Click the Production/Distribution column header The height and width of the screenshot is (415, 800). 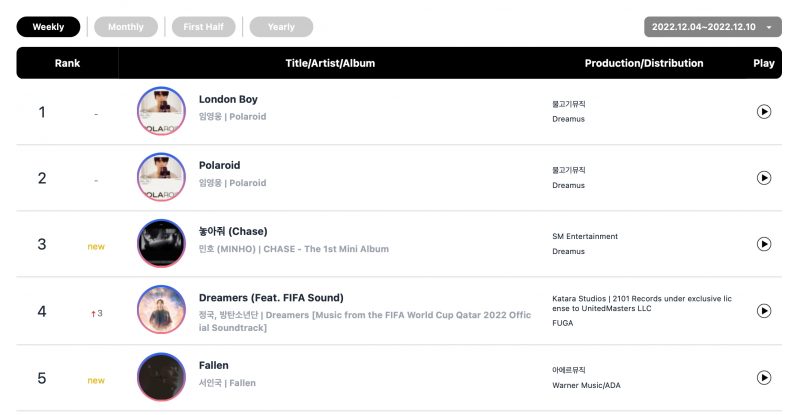[x=643, y=63]
